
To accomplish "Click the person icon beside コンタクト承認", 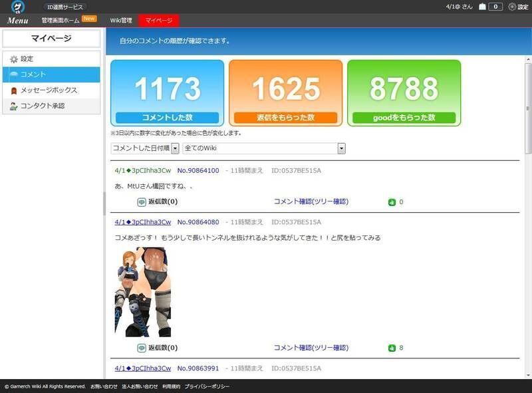I will point(13,106).
